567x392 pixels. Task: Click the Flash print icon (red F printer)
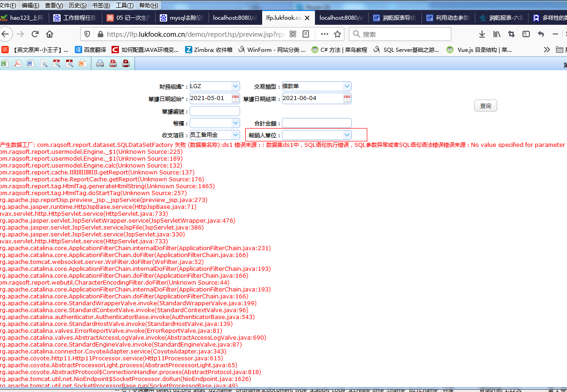coord(113,64)
